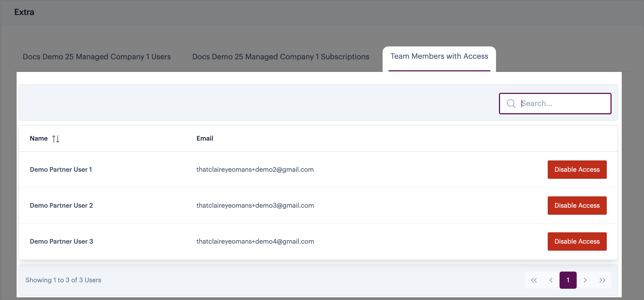
Task: Go to next page of users
Action: [585, 280]
